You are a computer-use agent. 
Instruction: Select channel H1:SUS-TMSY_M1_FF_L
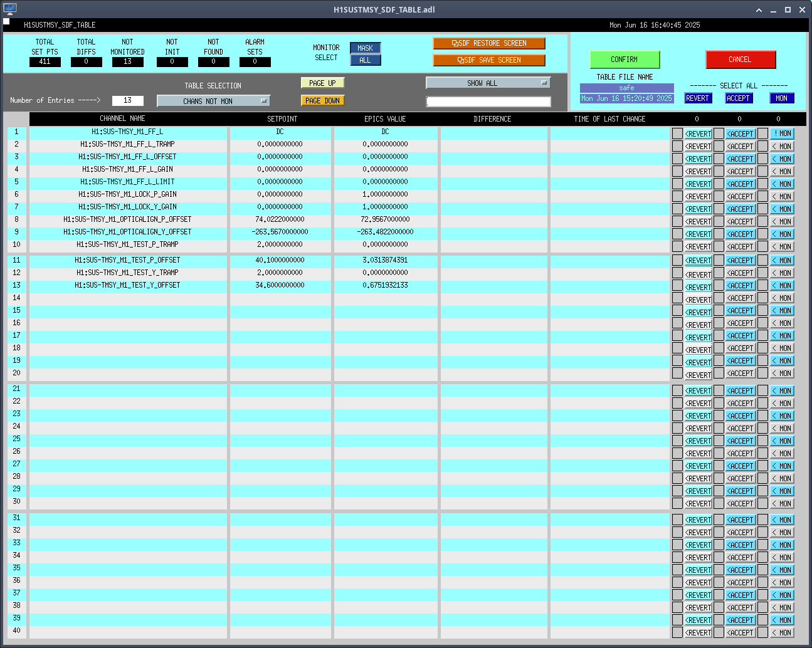tap(127, 132)
